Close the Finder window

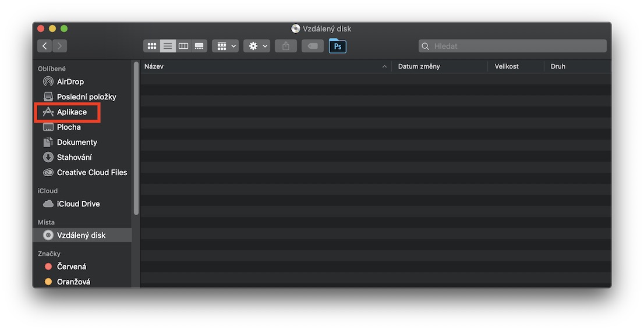(x=41, y=29)
